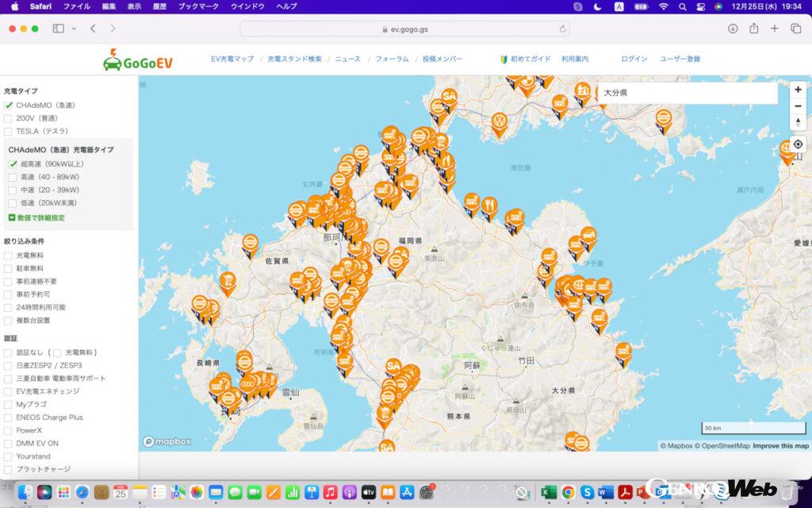This screenshot has height=508, width=812.
Task: Open the Safari downloads icon in the toolbar
Action: 733,29
